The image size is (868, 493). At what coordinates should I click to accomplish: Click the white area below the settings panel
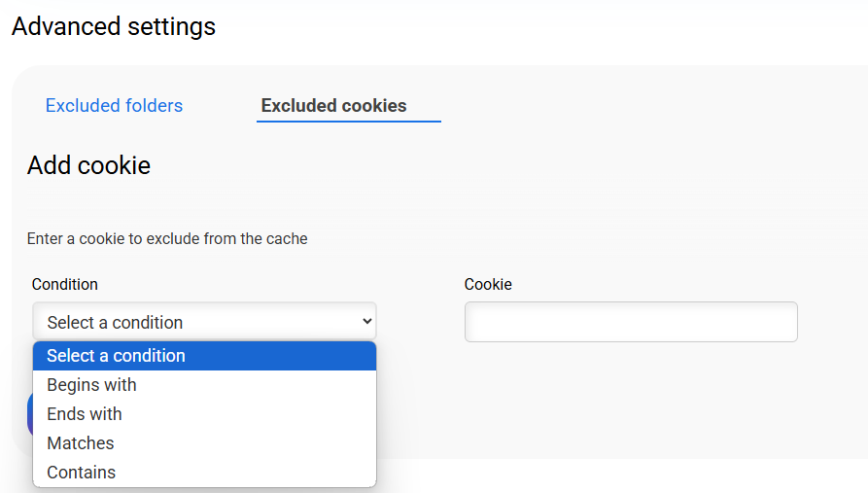click(x=632, y=476)
